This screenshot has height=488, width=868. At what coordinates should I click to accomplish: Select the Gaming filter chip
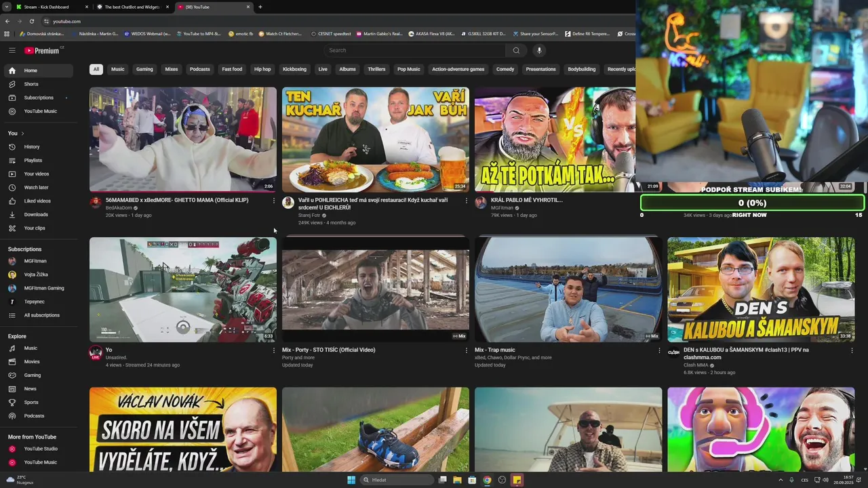[x=144, y=69]
